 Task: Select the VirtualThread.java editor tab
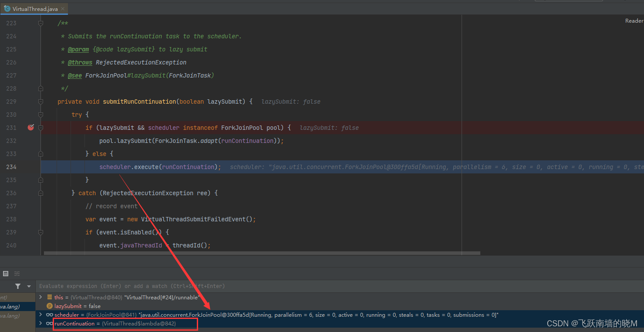[34, 8]
